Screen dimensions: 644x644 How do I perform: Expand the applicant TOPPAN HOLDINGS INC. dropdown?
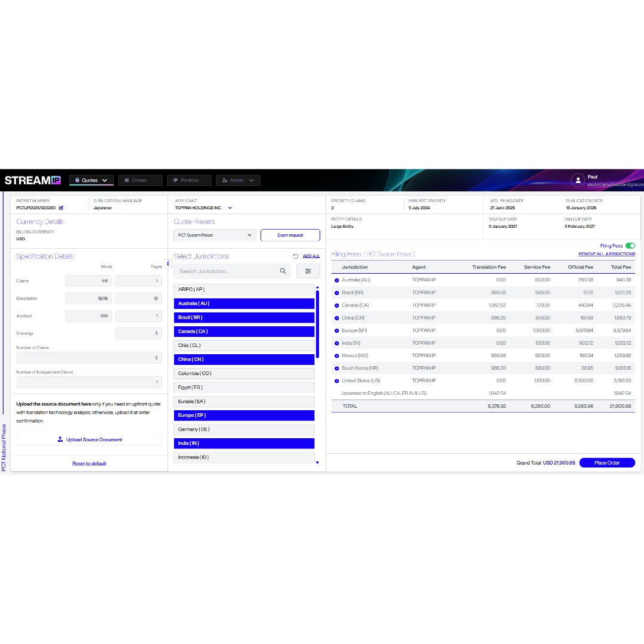[230, 208]
